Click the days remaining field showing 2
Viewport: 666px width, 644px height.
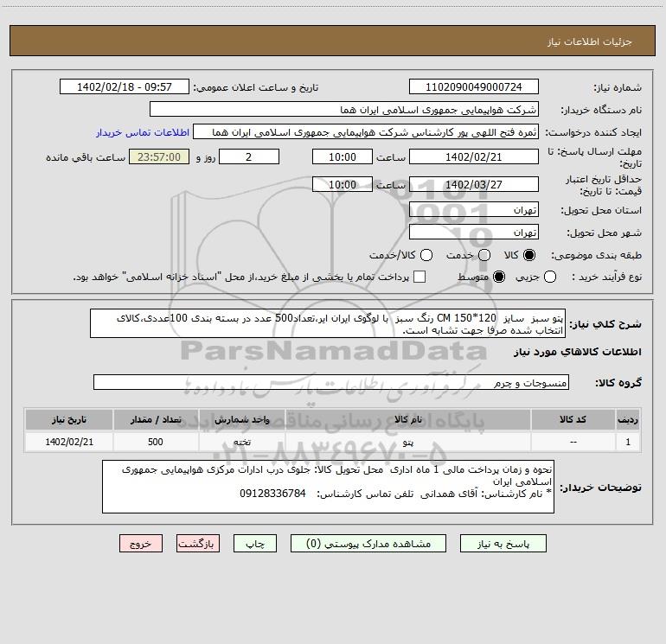tap(249, 156)
